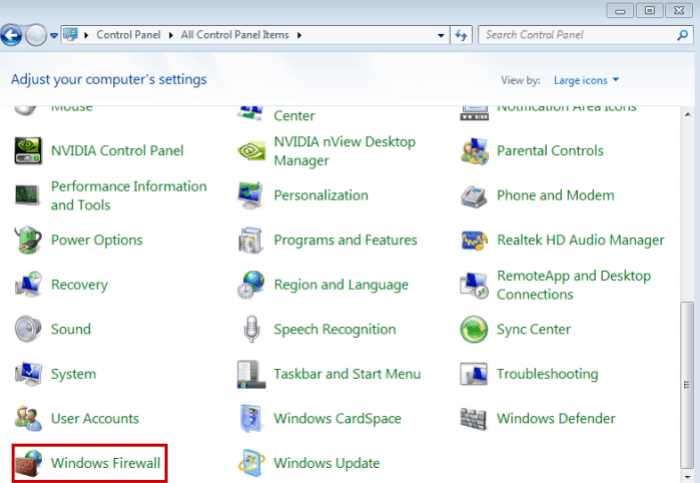Open the Personalization text link

321,195
